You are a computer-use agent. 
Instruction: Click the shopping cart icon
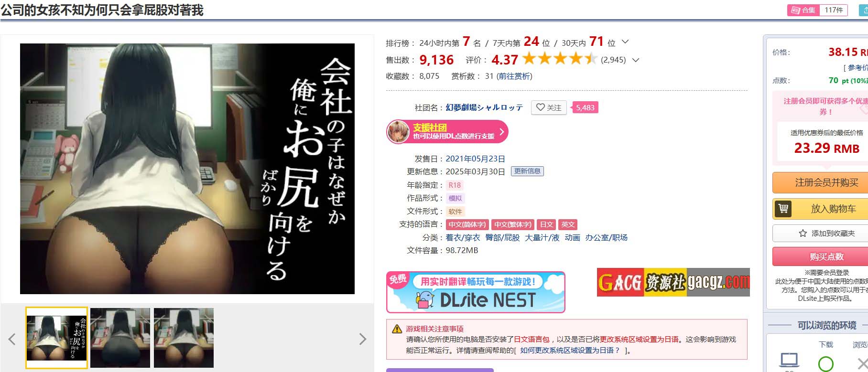[x=783, y=209]
